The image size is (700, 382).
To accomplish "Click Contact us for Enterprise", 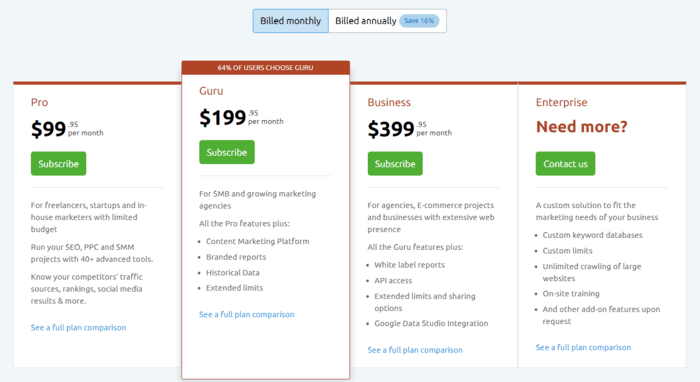I will (565, 164).
